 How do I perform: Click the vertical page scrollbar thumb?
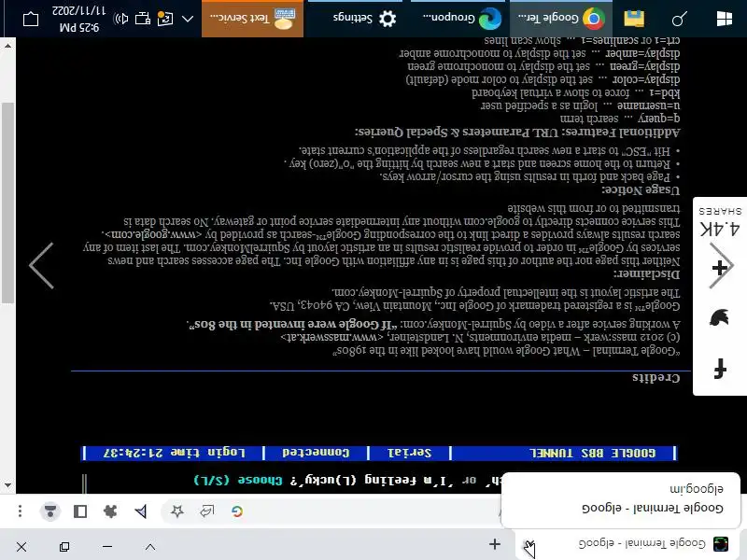(x=7, y=203)
